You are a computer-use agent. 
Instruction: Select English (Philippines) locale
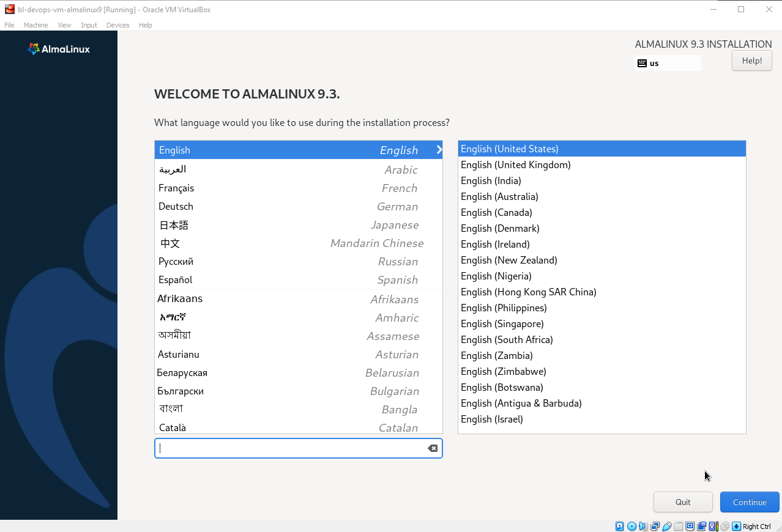[x=602, y=308]
